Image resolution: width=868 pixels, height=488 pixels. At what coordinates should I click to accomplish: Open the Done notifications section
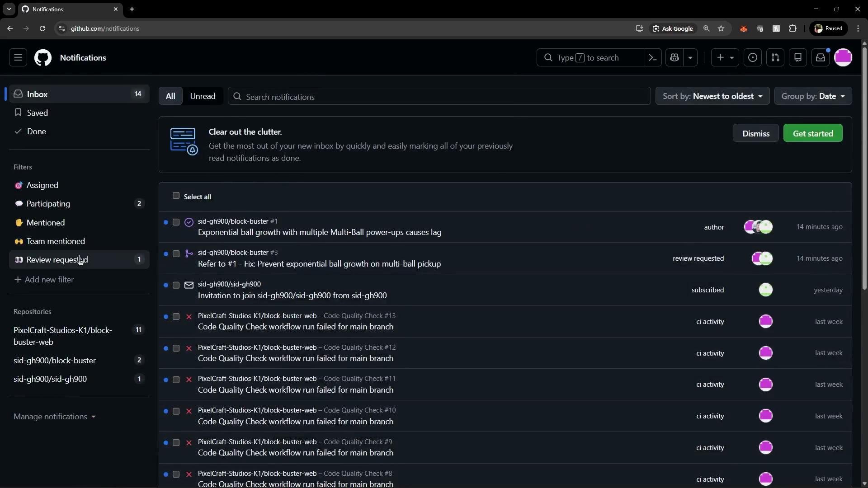click(x=79, y=131)
